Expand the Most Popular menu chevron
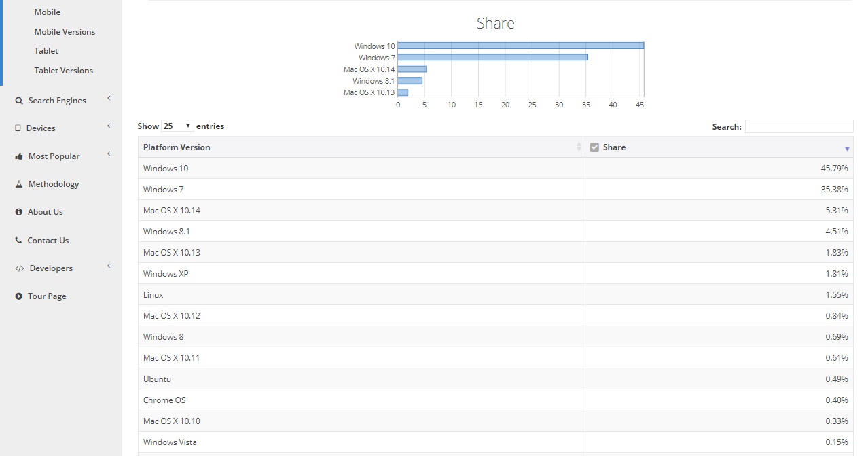This screenshot has width=868, height=456. (x=109, y=154)
